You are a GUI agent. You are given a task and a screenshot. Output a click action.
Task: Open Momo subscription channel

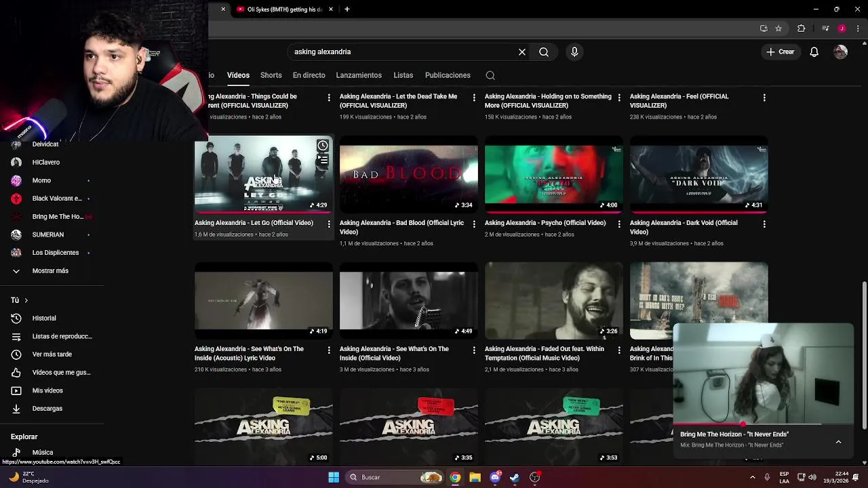click(41, 180)
